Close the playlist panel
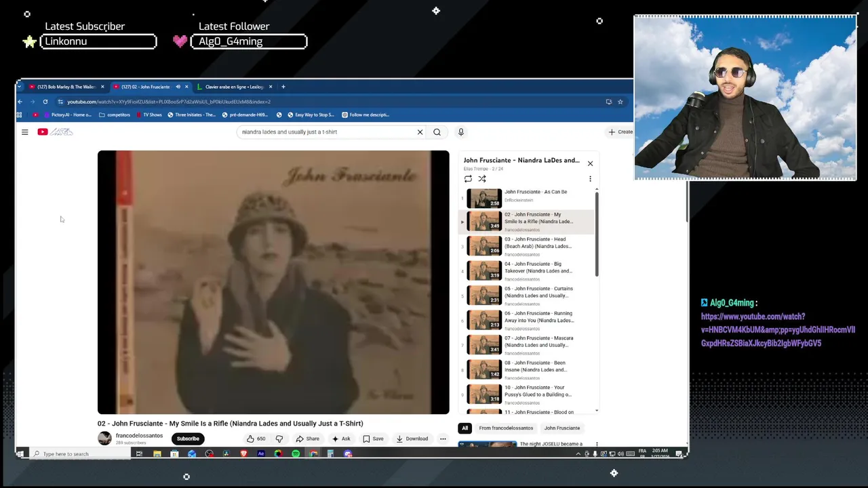868x488 pixels. [590, 163]
